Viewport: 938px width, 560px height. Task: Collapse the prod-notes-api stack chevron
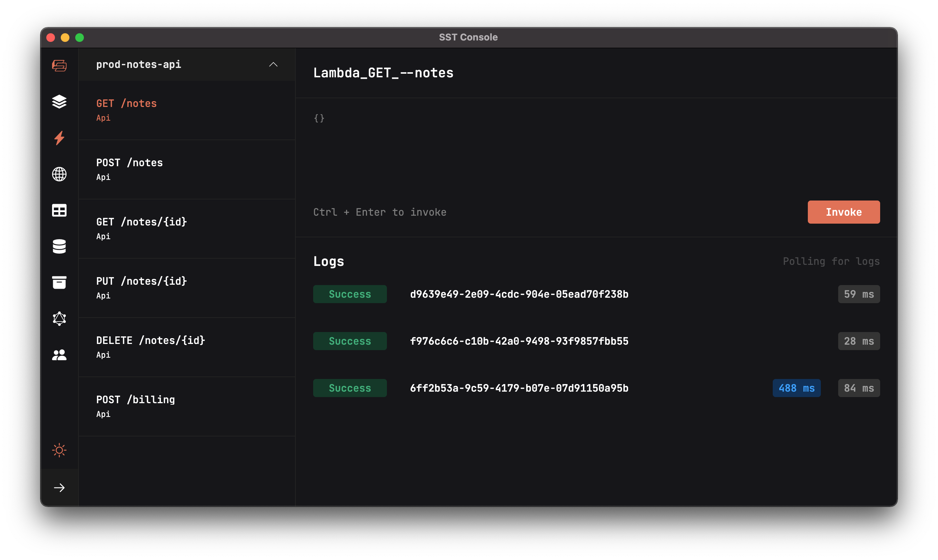click(x=273, y=65)
